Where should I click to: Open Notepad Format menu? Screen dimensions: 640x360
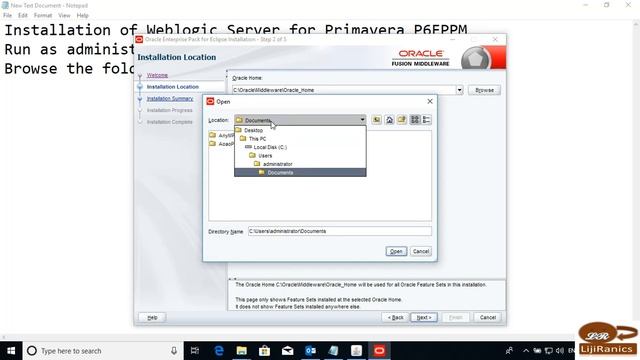(43, 16)
